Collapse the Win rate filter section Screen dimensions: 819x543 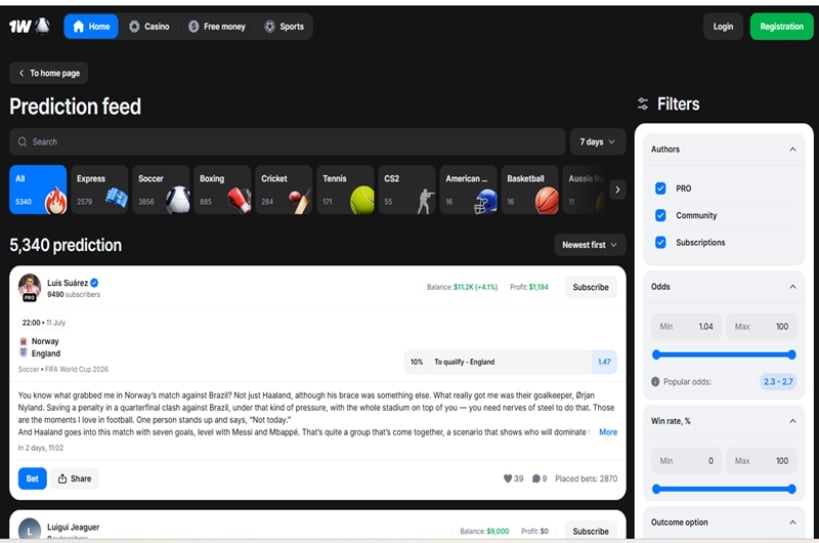(x=792, y=421)
